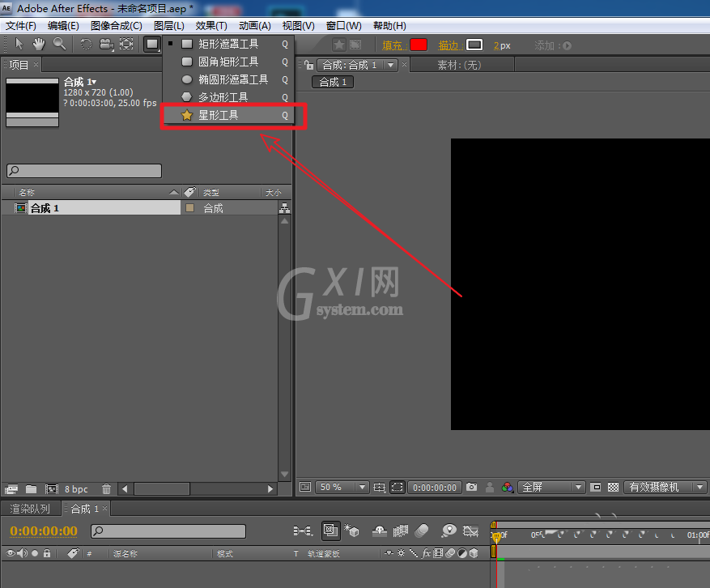Open the 窗口(W) menu
The image size is (710, 588).
pyautogui.click(x=344, y=26)
